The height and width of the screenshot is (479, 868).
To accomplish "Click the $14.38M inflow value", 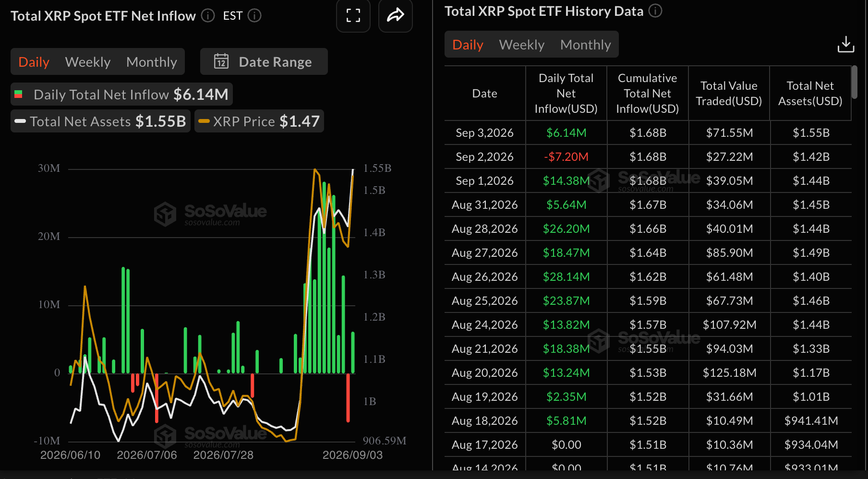I will coord(567,181).
